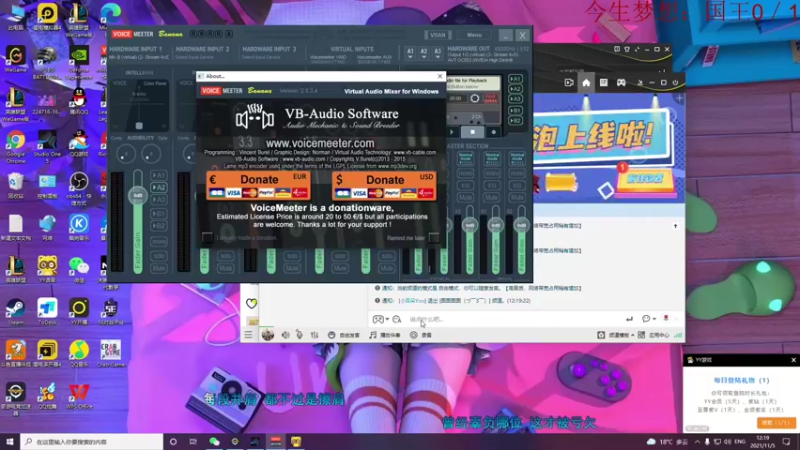Open the Home icon in YY window
This screenshot has width=800, height=450.
pos(586,83)
